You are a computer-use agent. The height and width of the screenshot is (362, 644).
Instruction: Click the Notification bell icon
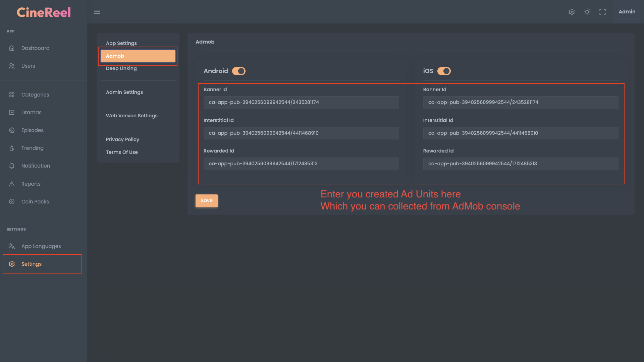[12, 166]
